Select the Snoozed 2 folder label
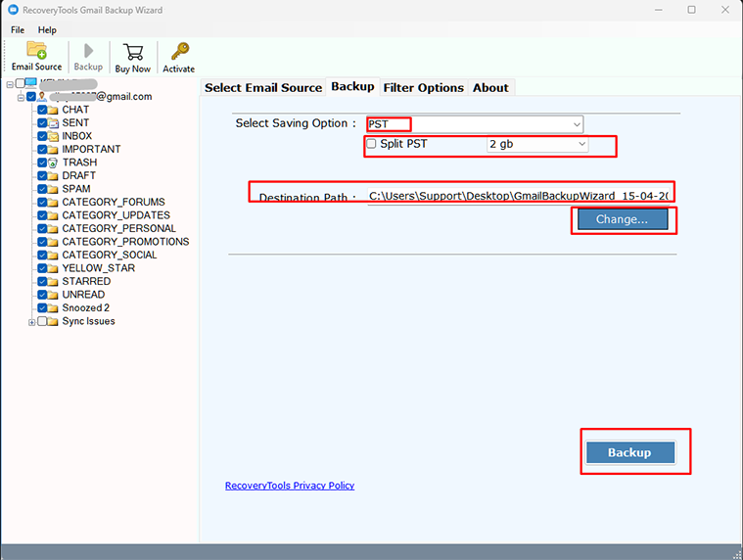 (x=86, y=308)
